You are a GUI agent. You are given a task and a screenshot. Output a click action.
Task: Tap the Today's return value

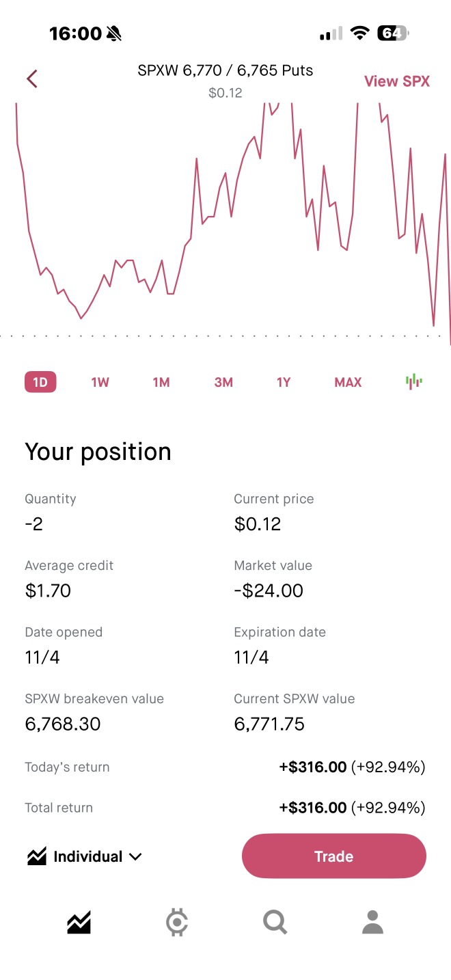click(x=352, y=767)
